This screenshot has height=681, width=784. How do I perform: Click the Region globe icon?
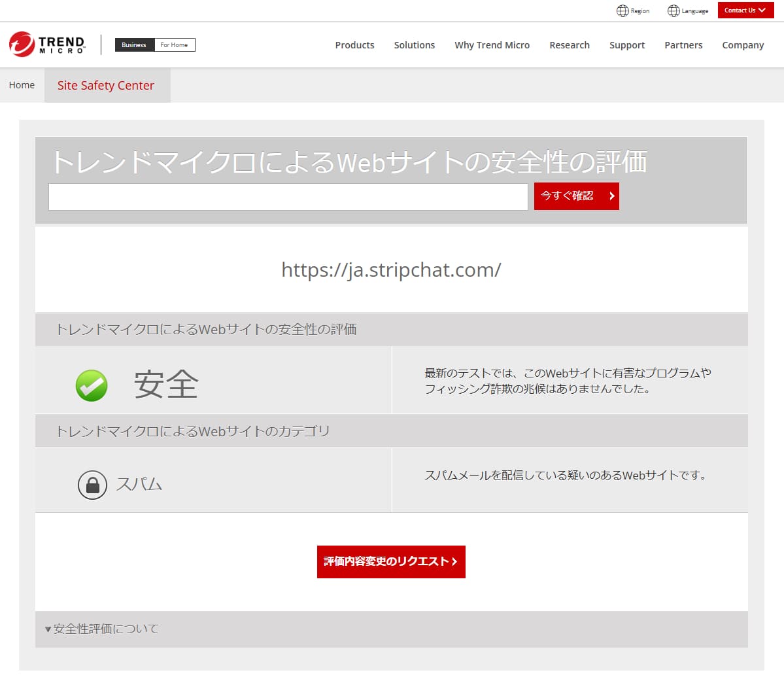(622, 10)
